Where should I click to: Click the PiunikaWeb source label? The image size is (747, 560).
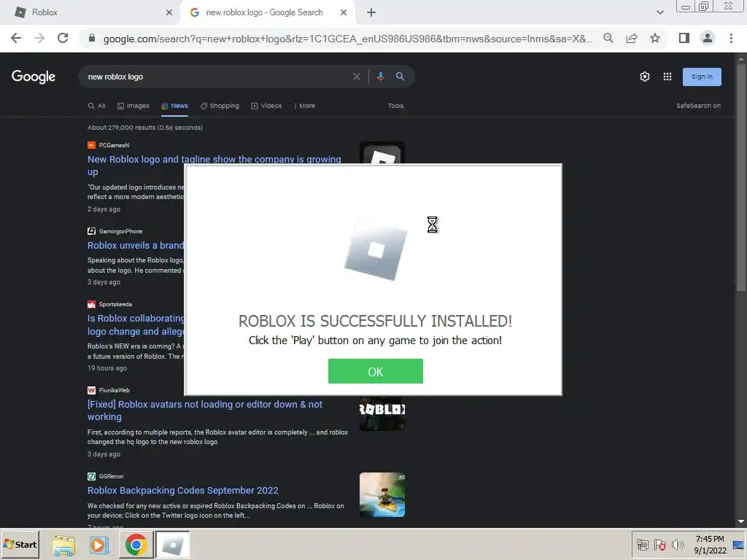(115, 391)
